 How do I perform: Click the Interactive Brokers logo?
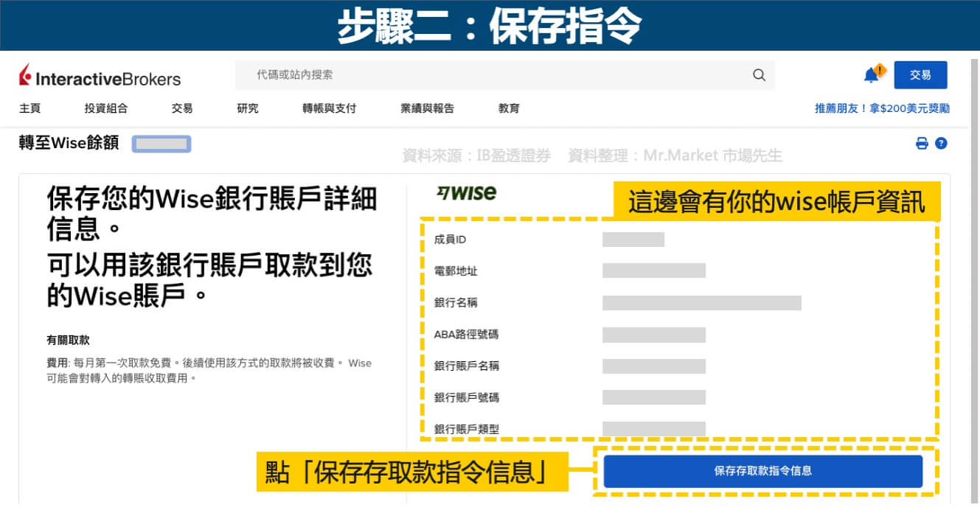[x=100, y=76]
